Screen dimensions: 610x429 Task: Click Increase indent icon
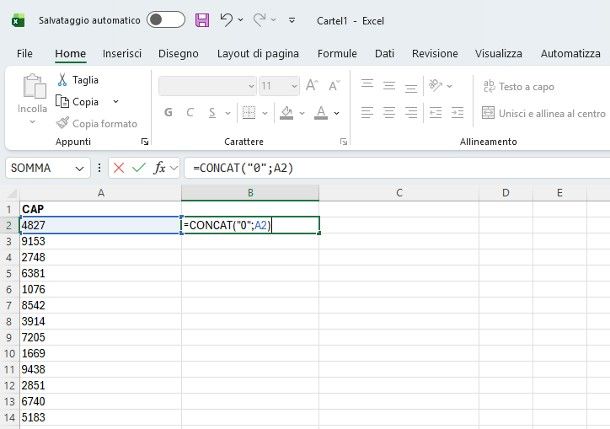click(457, 113)
